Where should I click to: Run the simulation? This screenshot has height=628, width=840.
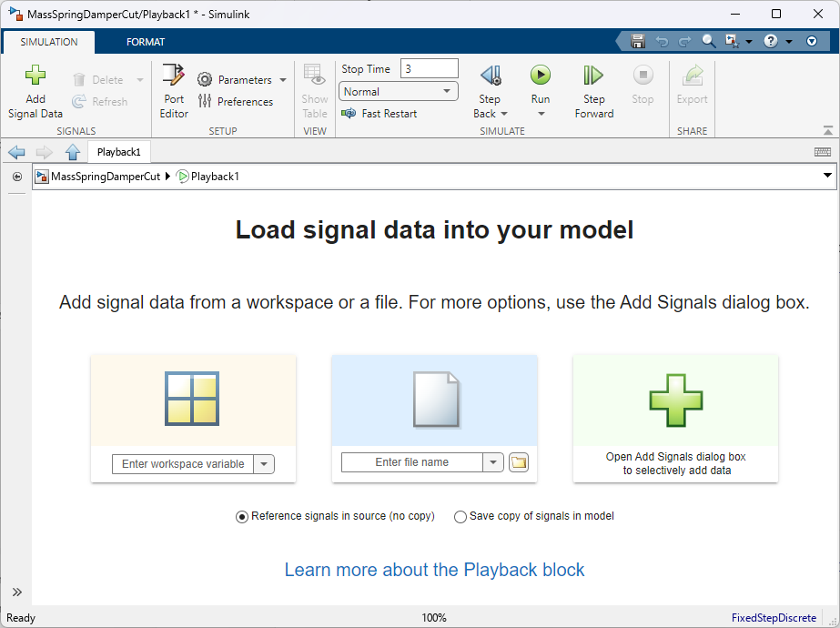click(x=541, y=76)
